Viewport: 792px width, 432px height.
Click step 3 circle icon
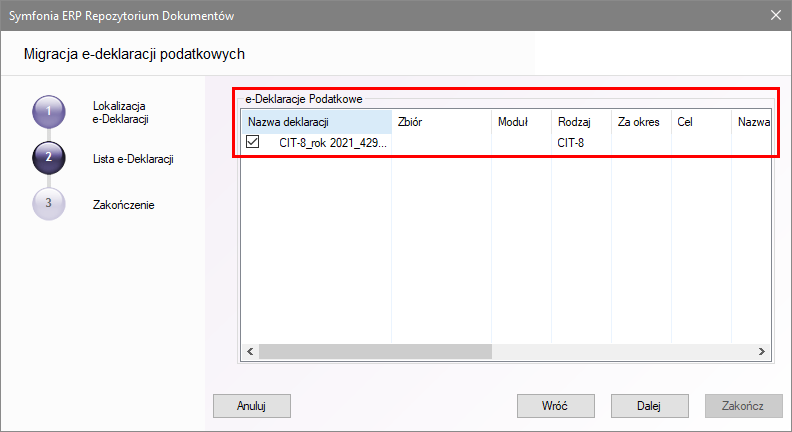(49, 204)
